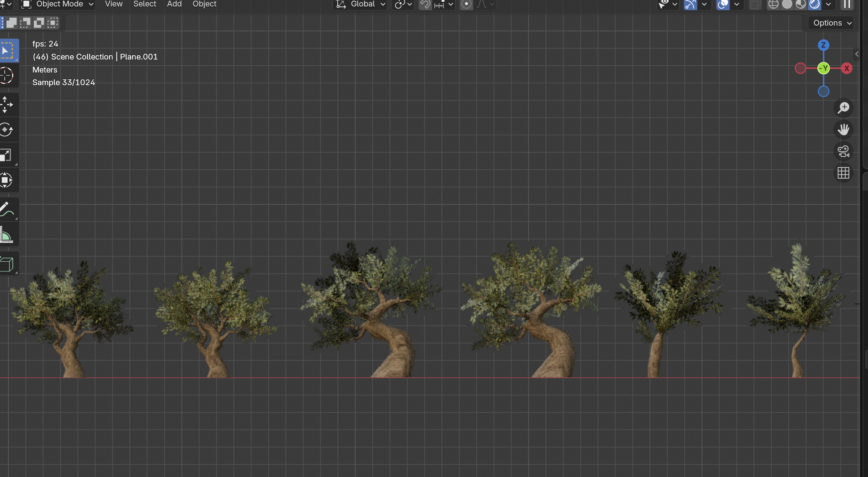
Task: Switch to solid viewport shading
Action: [x=787, y=4]
